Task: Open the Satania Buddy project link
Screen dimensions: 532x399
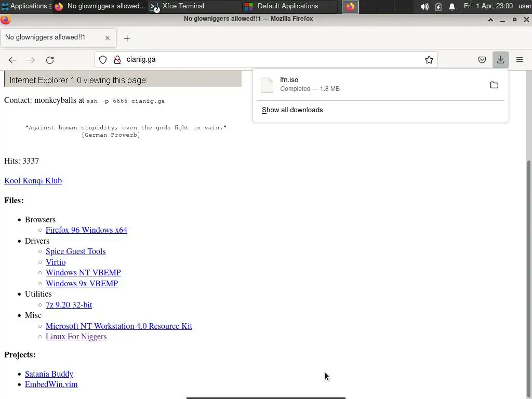Action: [49, 374]
